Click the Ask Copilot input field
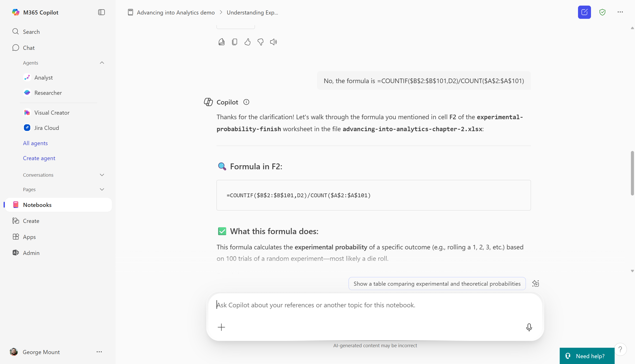Viewport: 635px width, 364px height. pyautogui.click(x=356, y=305)
